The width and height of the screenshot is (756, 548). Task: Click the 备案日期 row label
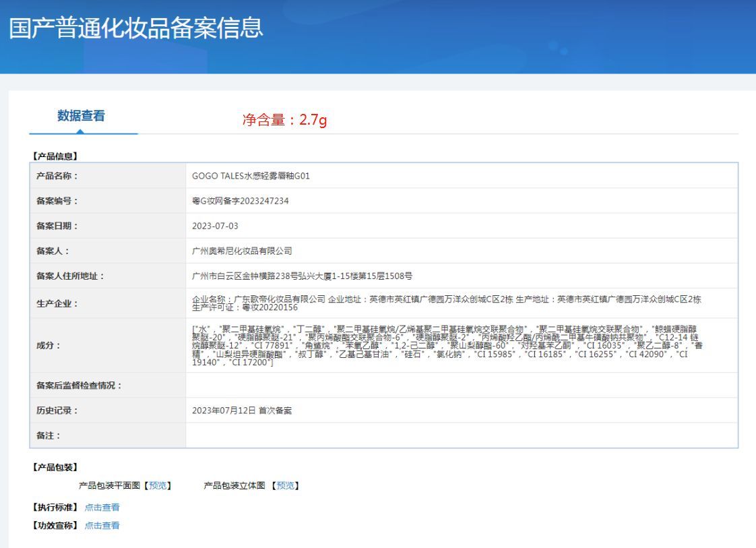[x=57, y=226]
